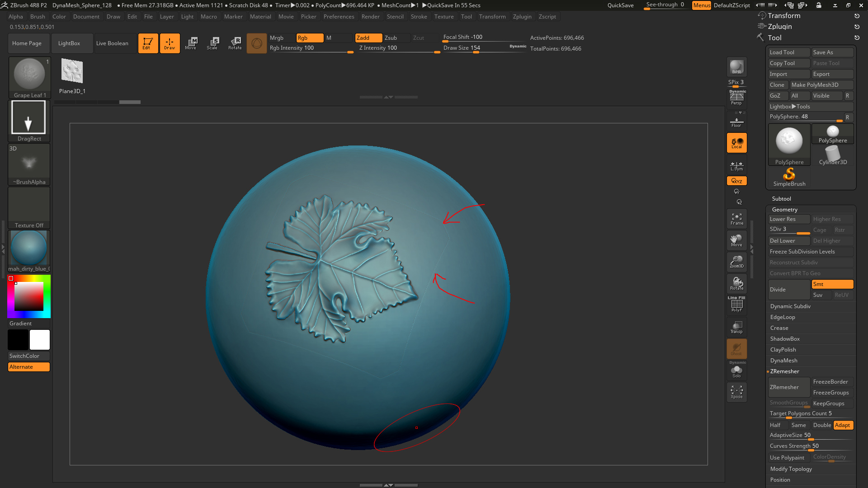The height and width of the screenshot is (488, 868).
Task: Expand the EdgeLoop section
Action: (783, 317)
